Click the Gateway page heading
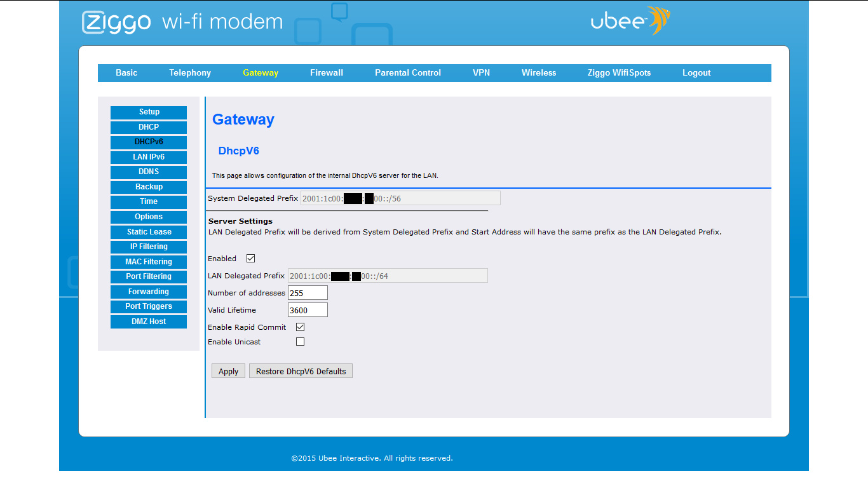The width and height of the screenshot is (868, 488). click(x=243, y=119)
